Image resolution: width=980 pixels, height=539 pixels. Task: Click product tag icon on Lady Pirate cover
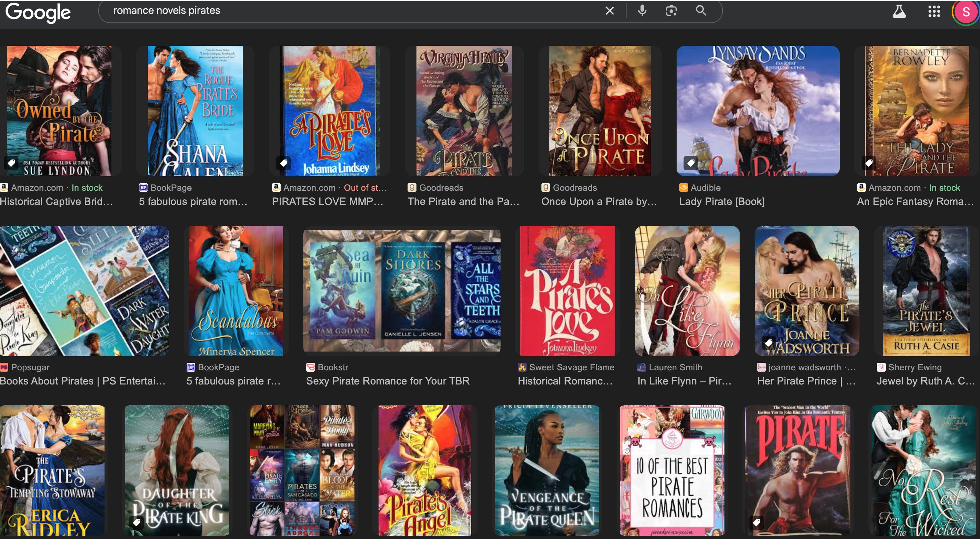click(691, 163)
